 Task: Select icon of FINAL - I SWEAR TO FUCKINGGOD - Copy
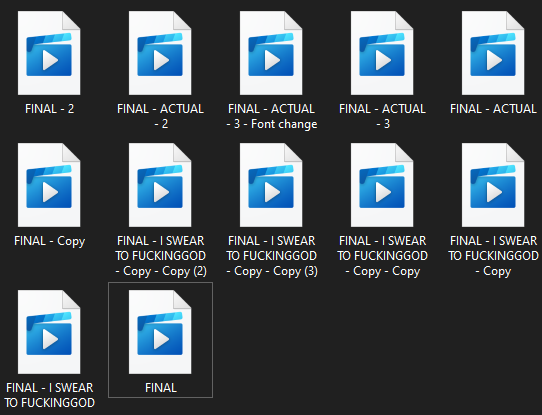[493, 185]
